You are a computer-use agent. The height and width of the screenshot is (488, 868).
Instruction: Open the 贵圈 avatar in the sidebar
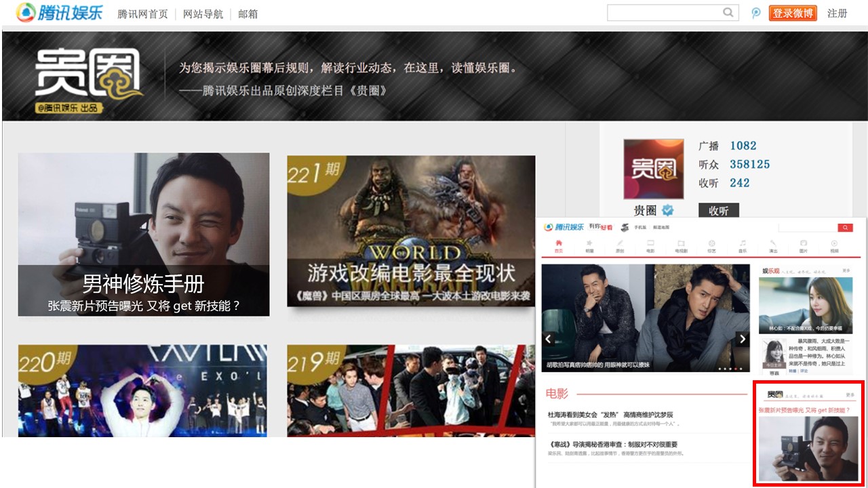pyautogui.click(x=654, y=169)
